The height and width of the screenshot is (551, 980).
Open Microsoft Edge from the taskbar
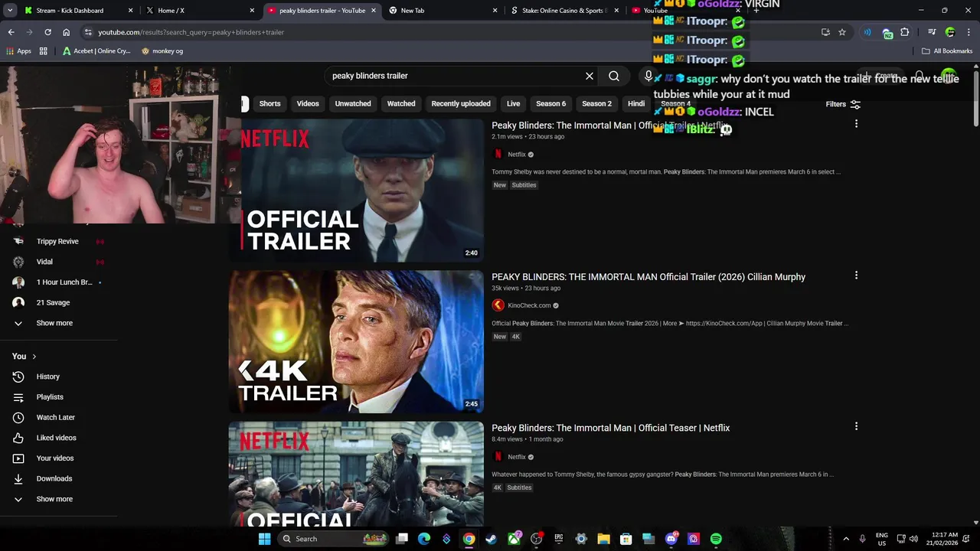pos(424,539)
